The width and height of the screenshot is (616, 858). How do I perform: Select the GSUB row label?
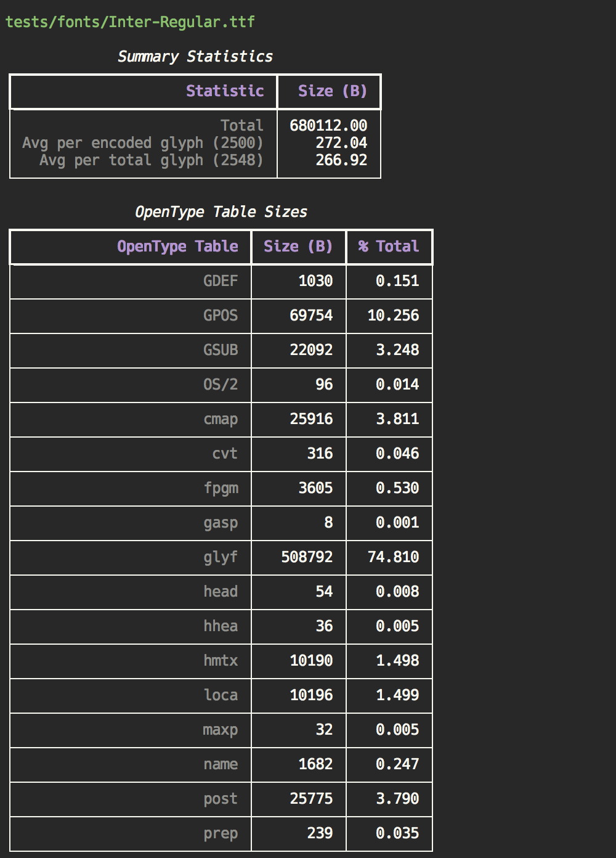pos(220,350)
